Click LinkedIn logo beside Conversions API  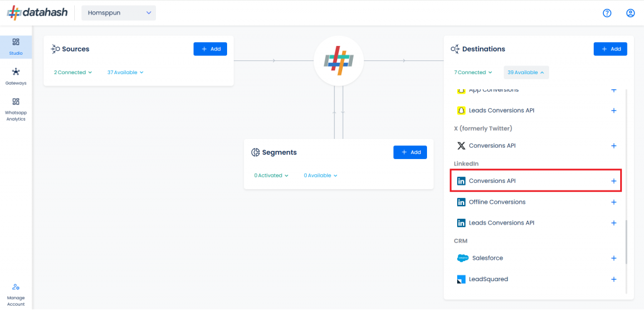click(461, 180)
